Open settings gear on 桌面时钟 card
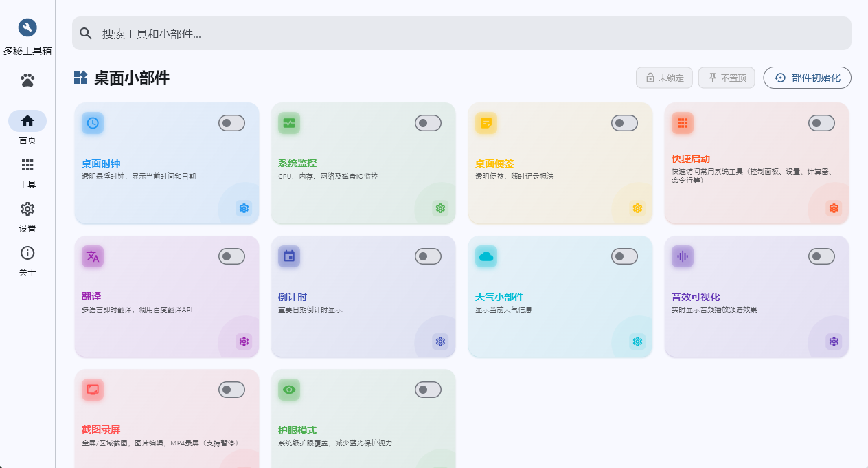The width and height of the screenshot is (868, 468). [x=244, y=208]
